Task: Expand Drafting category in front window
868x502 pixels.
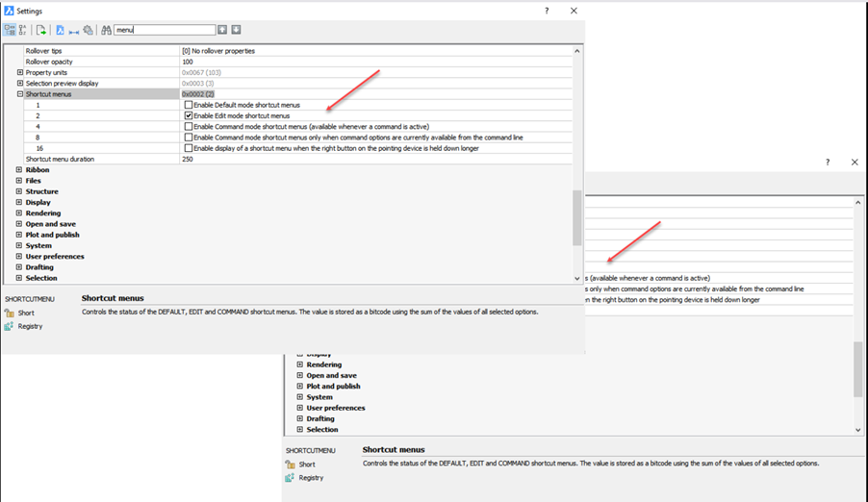Action: 19,266
